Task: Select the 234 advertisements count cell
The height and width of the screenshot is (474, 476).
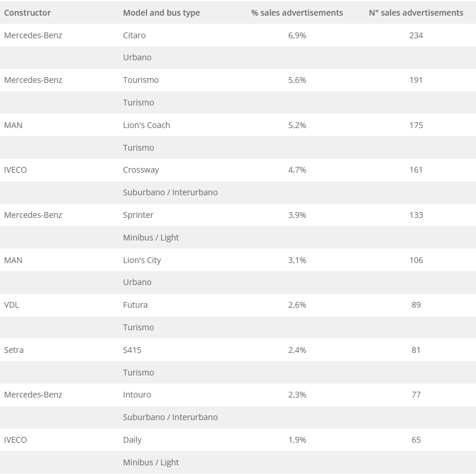Action: point(416,35)
